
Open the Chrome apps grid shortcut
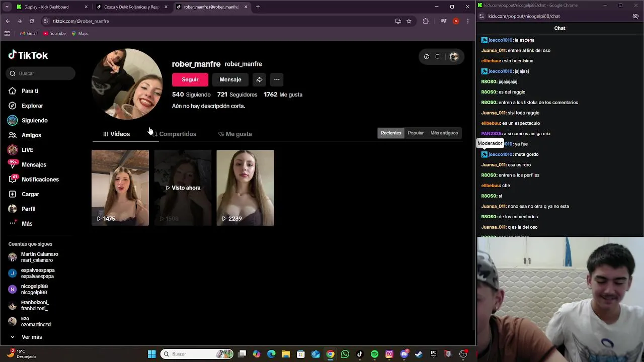click(x=7, y=34)
